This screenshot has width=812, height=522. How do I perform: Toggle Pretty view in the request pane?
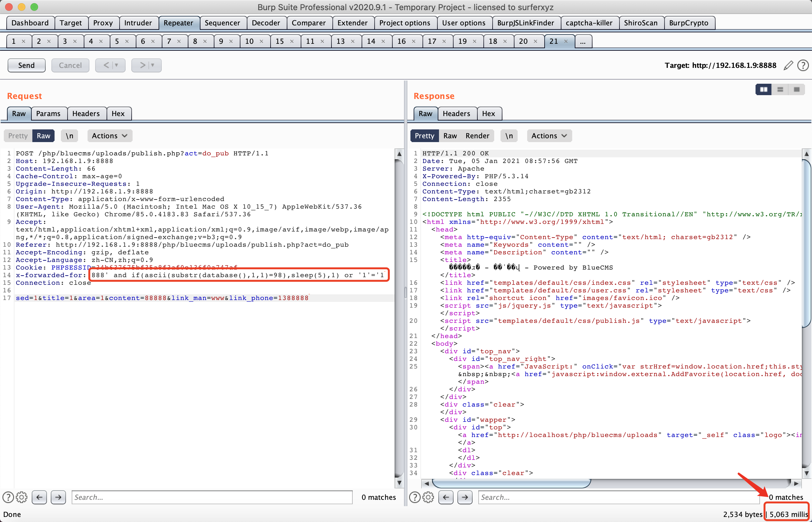coord(18,136)
